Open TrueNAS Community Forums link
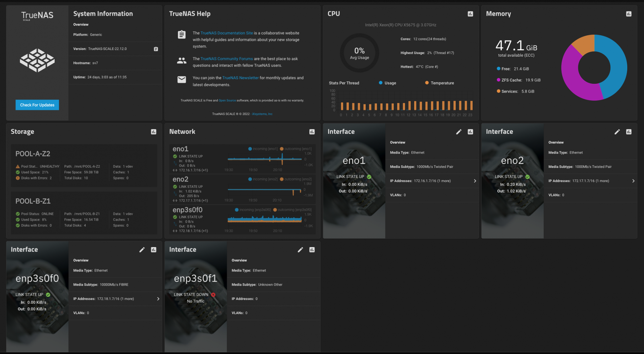Screen dimensions: 644x354 pyautogui.click(x=227, y=59)
